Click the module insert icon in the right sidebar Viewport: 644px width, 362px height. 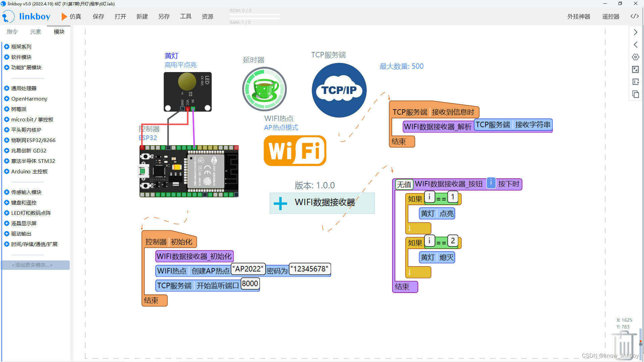pyautogui.click(x=636, y=82)
